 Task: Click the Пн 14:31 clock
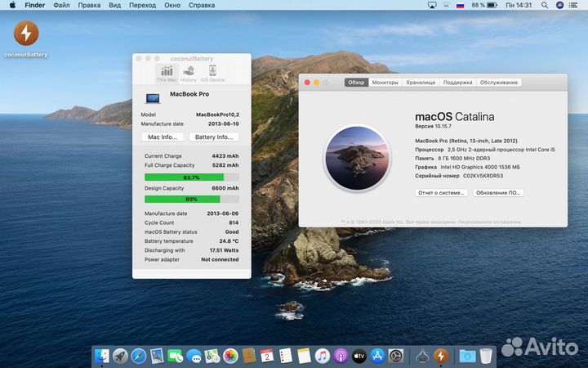[x=519, y=5]
